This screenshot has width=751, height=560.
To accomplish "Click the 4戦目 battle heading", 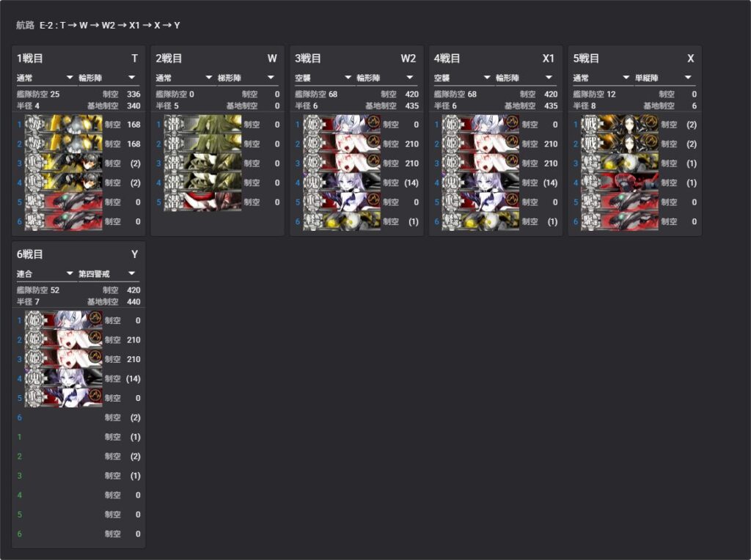I will point(447,59).
